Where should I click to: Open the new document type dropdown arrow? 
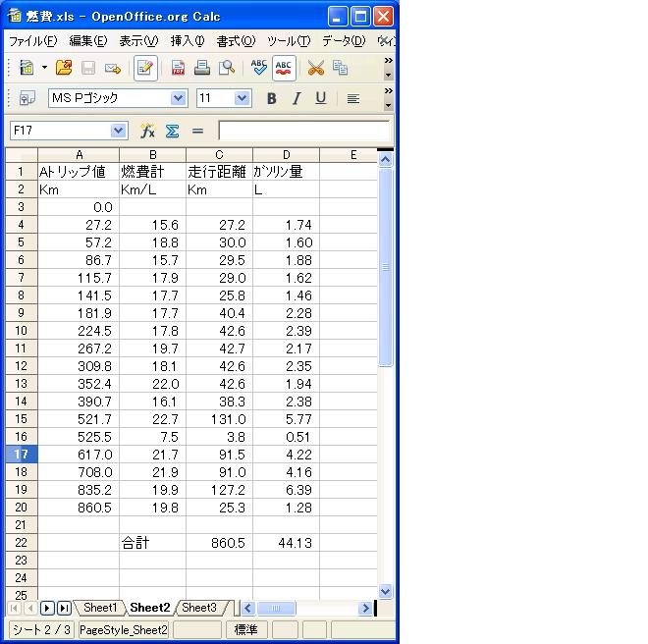[x=44, y=68]
